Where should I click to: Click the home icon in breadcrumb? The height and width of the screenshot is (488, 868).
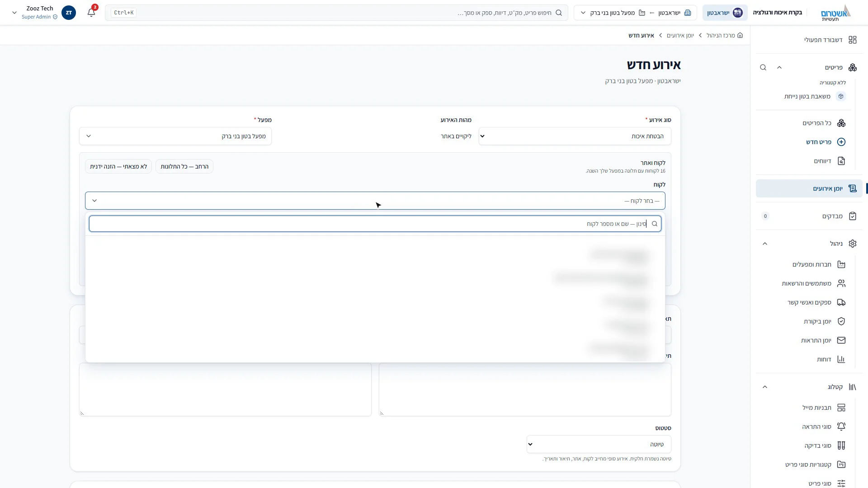pyautogui.click(x=740, y=35)
